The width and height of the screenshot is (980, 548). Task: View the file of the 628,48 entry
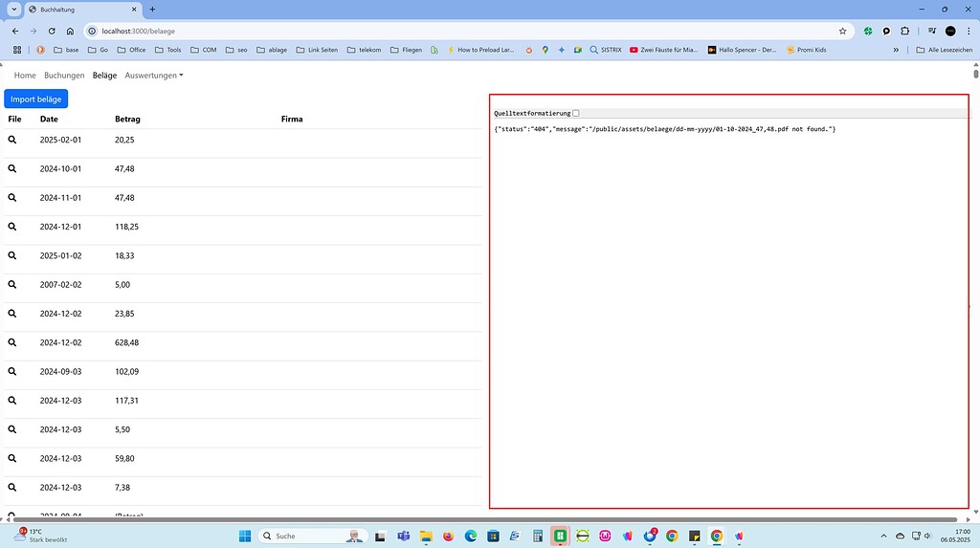[x=11, y=342]
